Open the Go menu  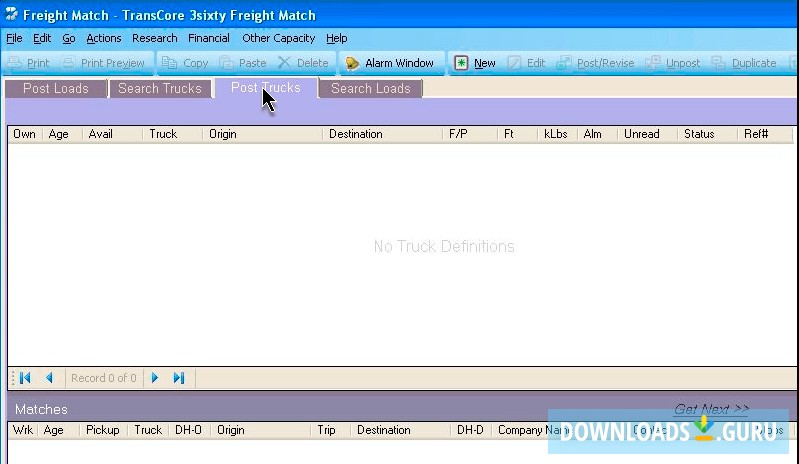point(69,38)
